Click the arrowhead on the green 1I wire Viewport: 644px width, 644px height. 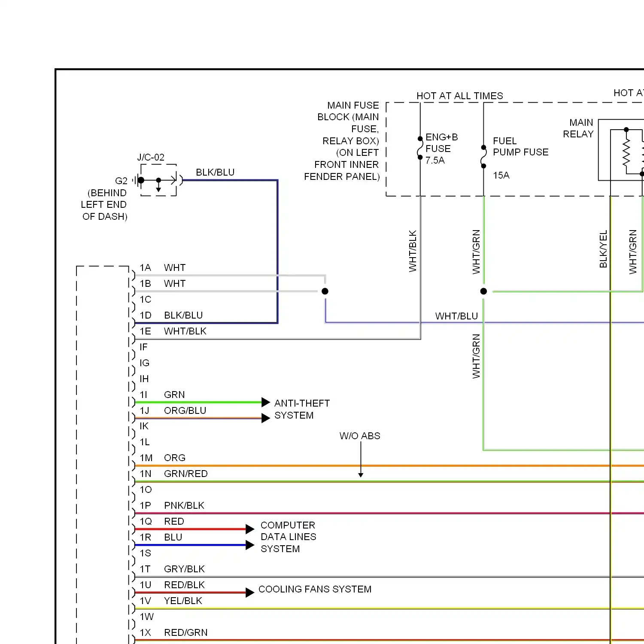click(x=266, y=402)
